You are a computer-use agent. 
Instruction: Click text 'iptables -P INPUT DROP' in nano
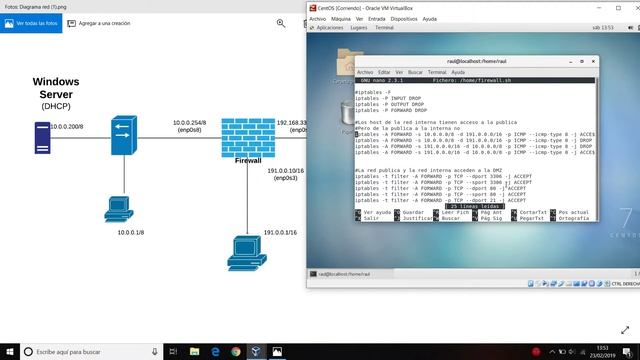click(388, 98)
